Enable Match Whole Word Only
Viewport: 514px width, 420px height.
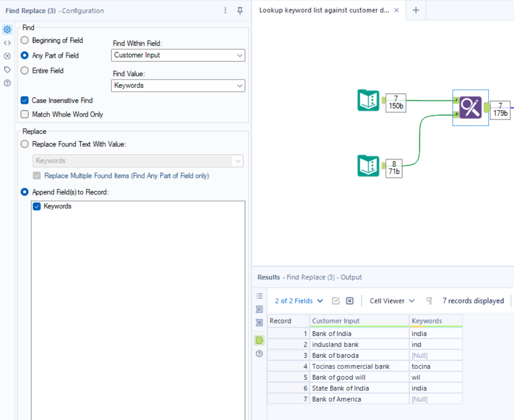click(25, 115)
